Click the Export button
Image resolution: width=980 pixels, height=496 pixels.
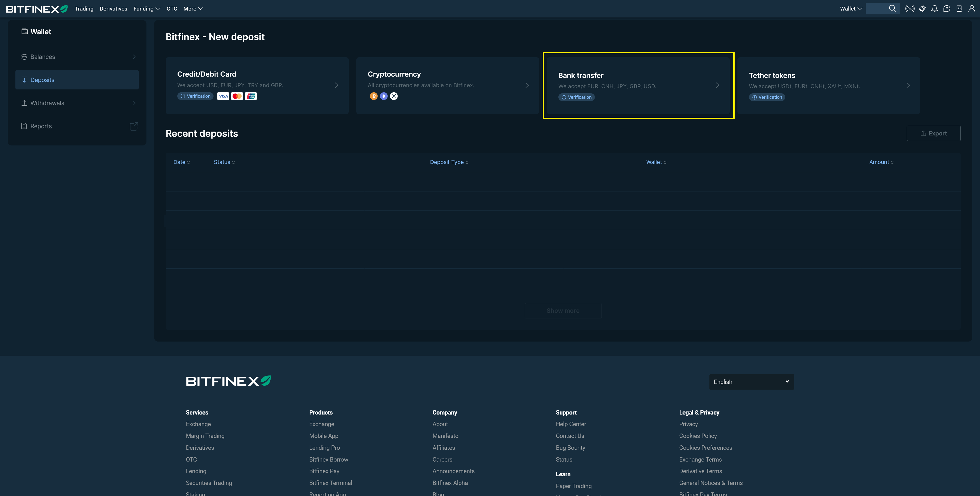click(x=933, y=134)
